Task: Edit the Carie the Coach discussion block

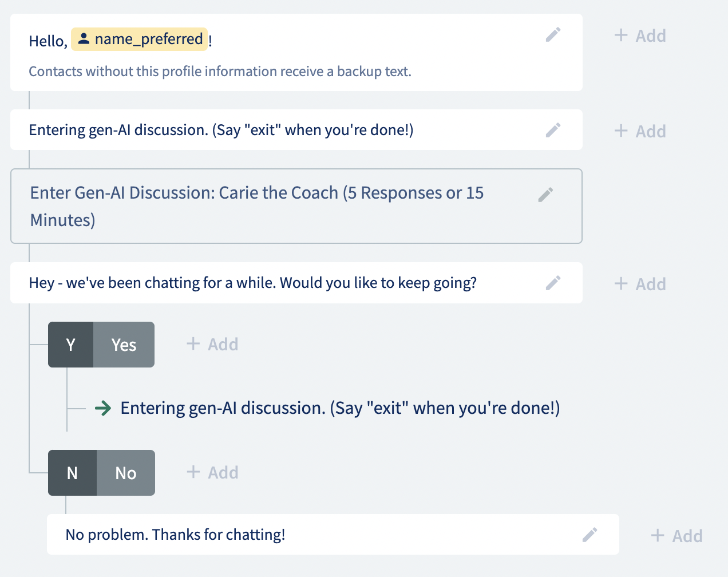Action: point(545,195)
